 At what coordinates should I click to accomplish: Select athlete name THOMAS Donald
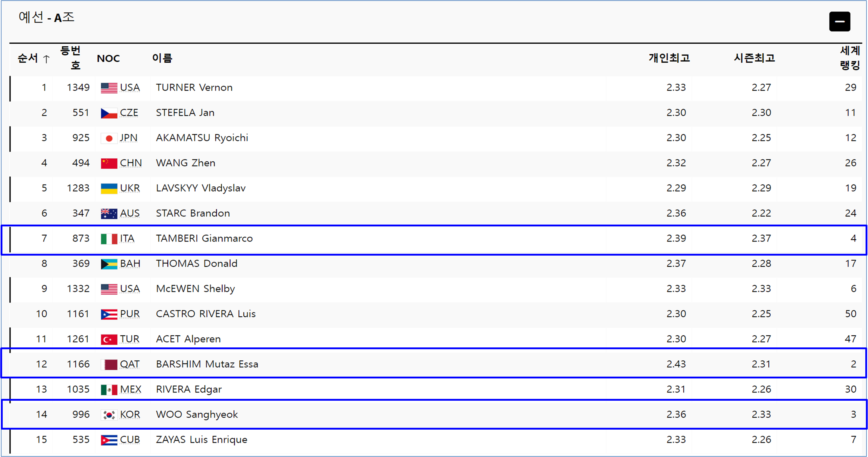pos(196,264)
